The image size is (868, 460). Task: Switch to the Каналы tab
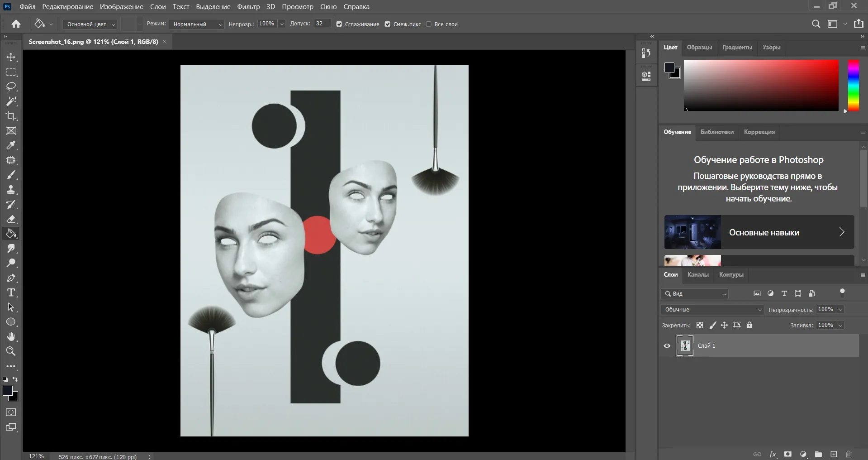pos(697,274)
